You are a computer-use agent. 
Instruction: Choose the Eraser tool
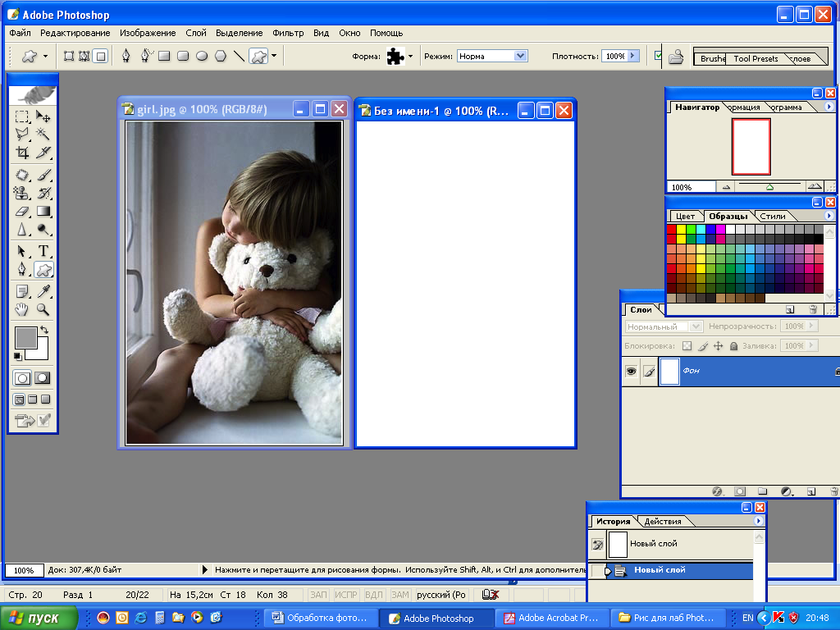[22, 211]
